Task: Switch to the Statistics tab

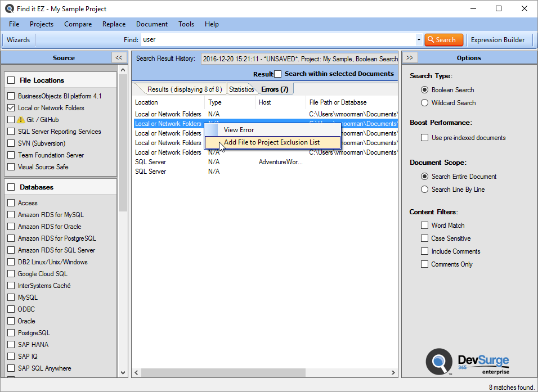Action: [241, 89]
